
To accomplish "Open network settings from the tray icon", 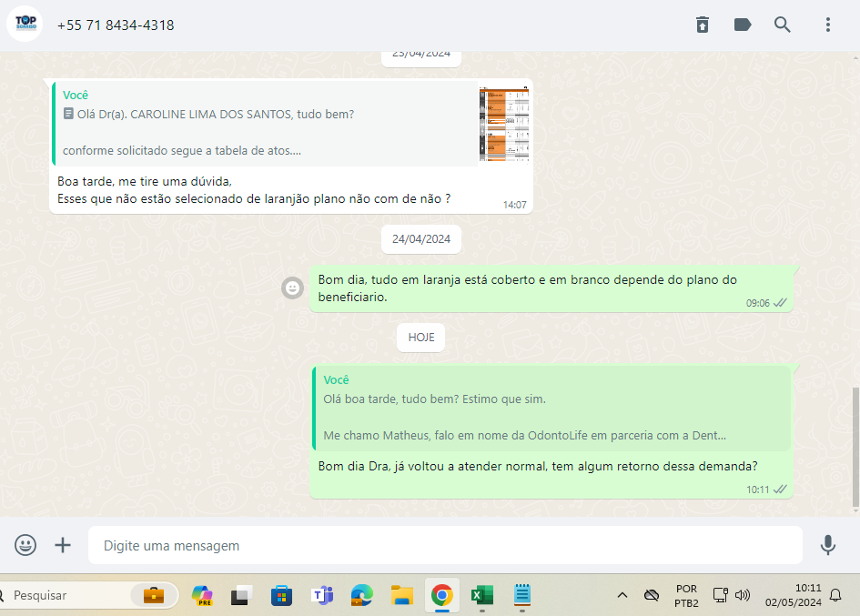I will click(720, 595).
